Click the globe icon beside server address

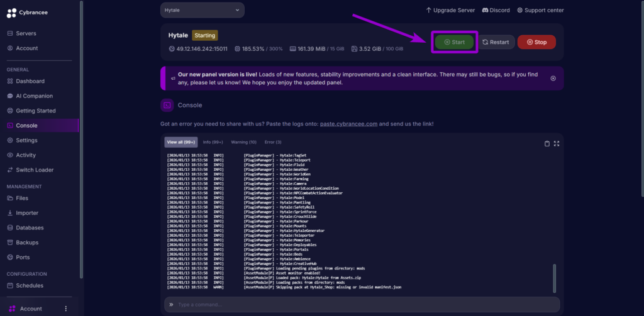172,48
